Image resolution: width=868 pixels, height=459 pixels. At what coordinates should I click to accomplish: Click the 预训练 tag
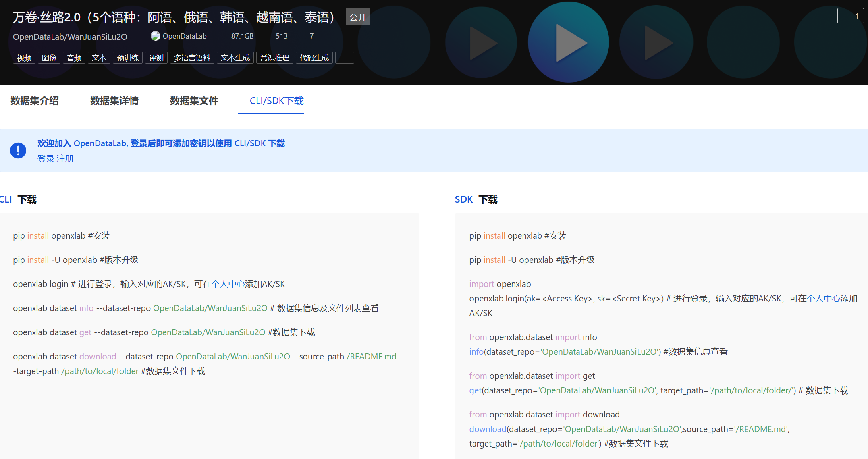click(x=127, y=58)
